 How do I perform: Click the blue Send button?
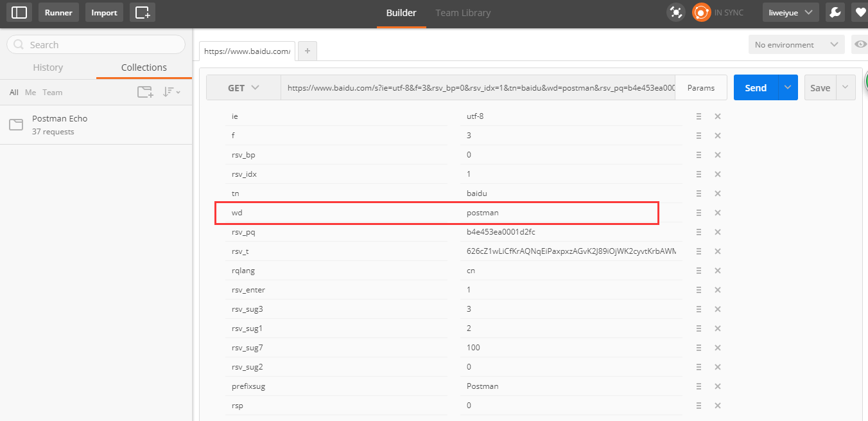(x=756, y=88)
